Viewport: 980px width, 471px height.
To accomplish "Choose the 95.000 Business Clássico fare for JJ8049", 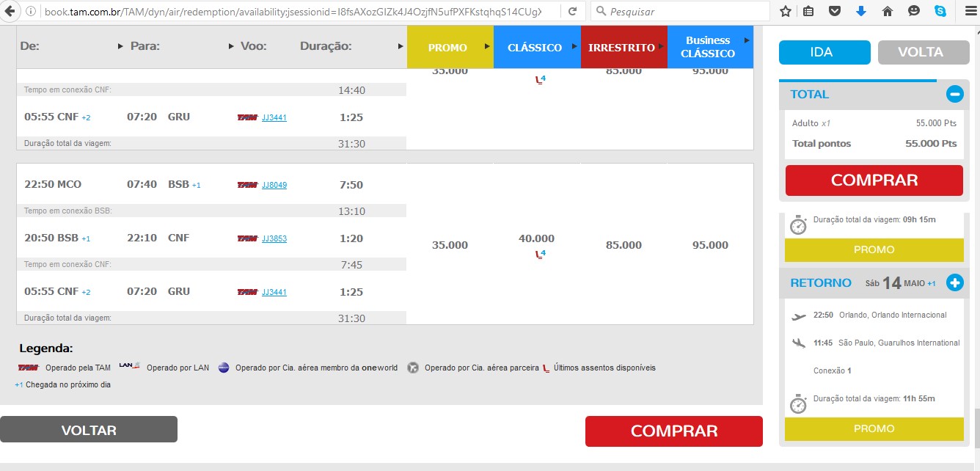I will [710, 245].
